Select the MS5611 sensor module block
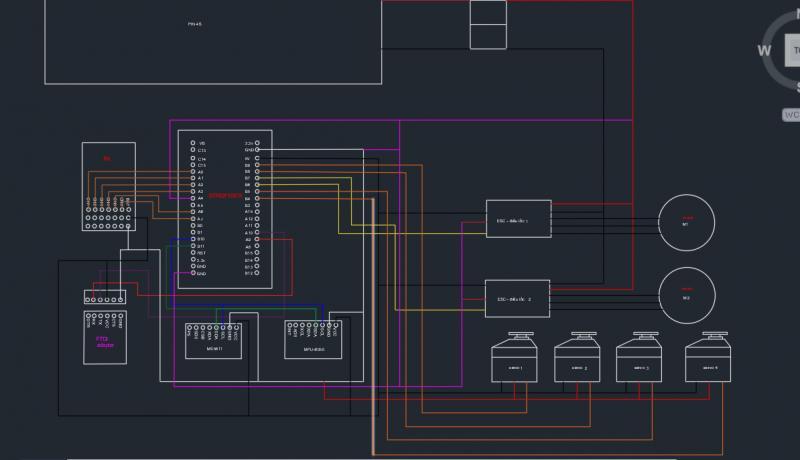This screenshot has width=800, height=460. (213, 340)
